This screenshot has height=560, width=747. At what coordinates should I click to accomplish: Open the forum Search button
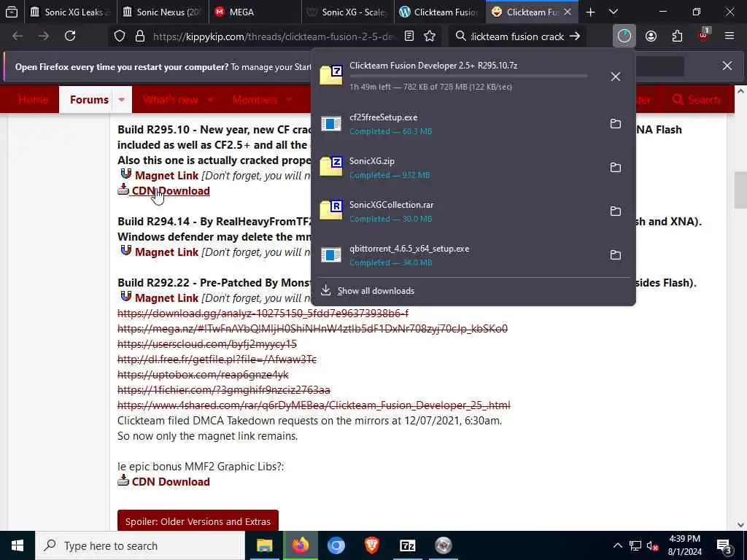696,99
